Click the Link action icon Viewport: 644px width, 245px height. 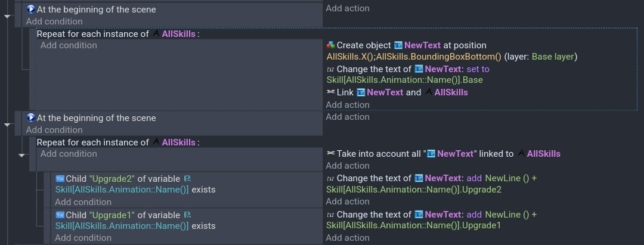point(330,92)
